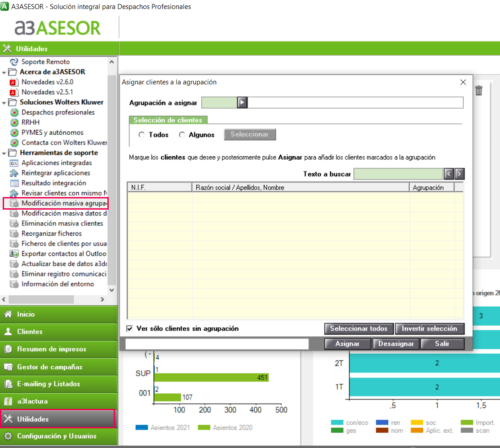The height and width of the screenshot is (448, 500).
Task: Click the Eliminación masiva clientes icon
Action: click(14, 224)
